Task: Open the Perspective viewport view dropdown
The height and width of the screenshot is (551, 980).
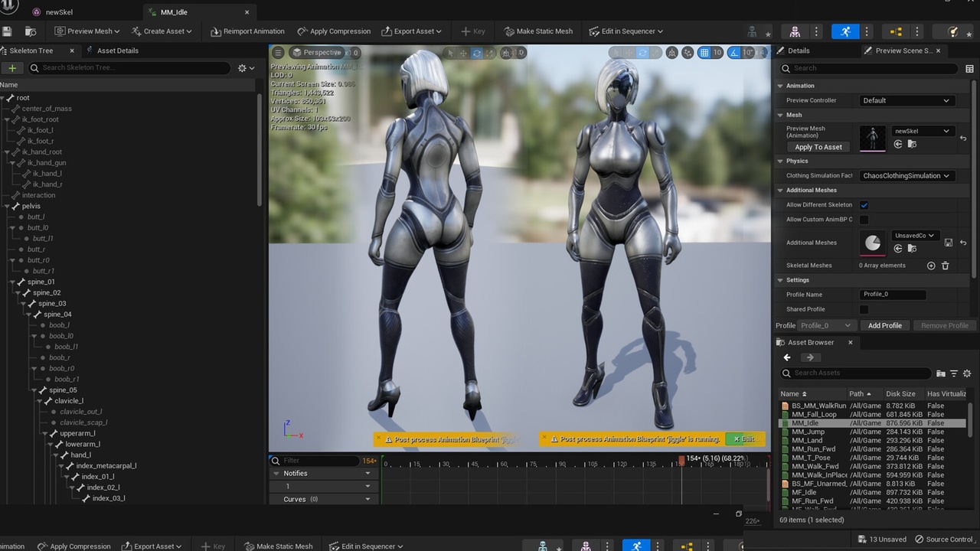Action: pyautogui.click(x=318, y=53)
